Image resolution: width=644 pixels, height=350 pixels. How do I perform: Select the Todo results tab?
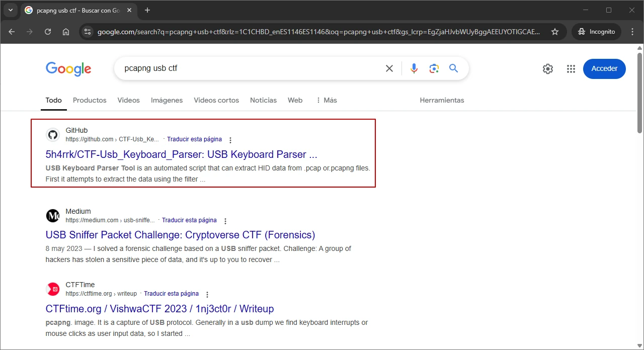pos(54,100)
